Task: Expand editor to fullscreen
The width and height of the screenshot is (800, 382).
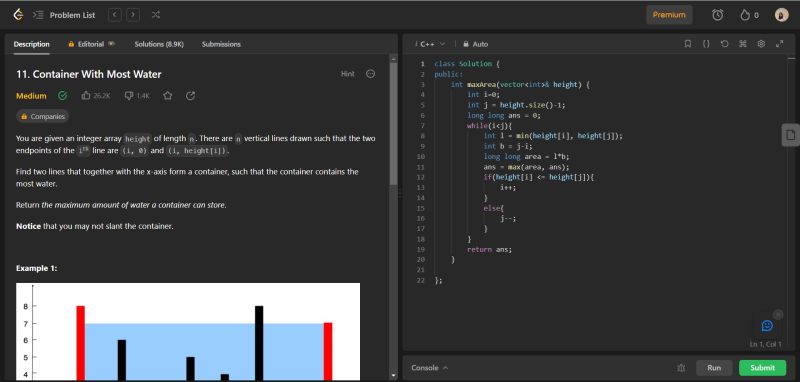Action: tap(779, 44)
